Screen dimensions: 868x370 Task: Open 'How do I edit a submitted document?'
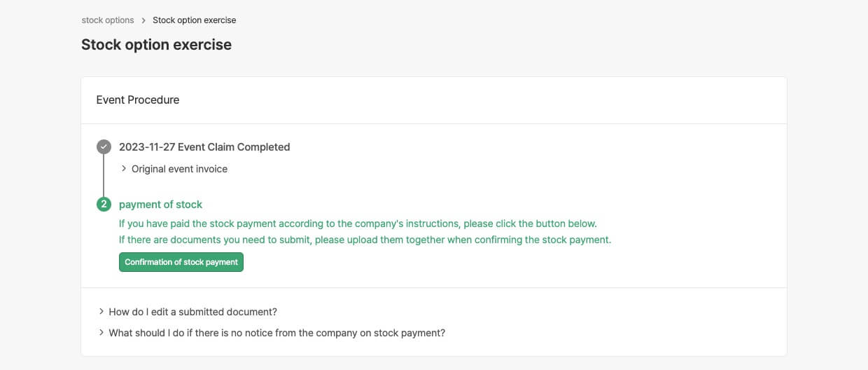[x=192, y=312]
